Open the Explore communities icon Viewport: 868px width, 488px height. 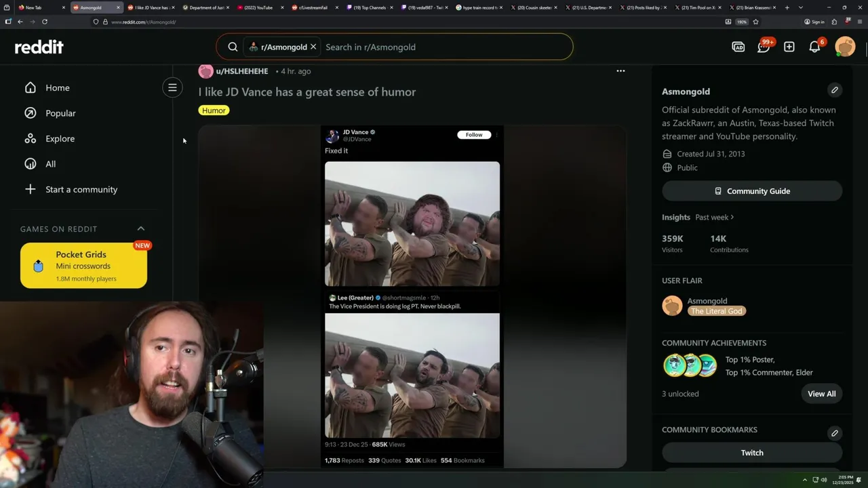(x=31, y=138)
